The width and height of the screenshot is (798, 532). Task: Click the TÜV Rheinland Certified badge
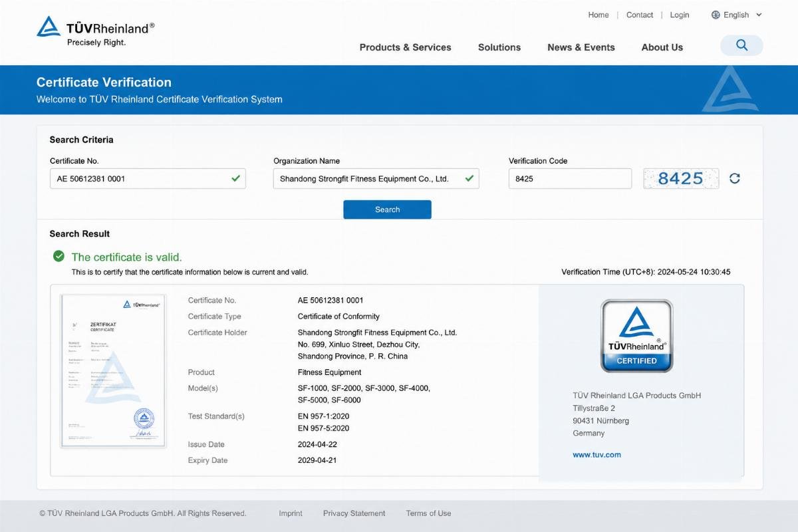click(x=637, y=335)
